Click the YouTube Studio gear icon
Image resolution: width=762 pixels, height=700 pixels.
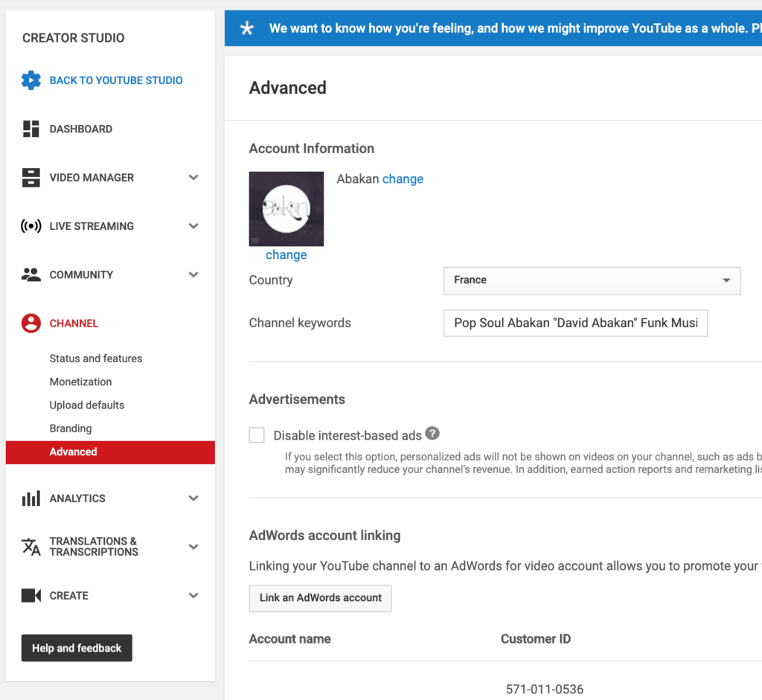click(31, 80)
